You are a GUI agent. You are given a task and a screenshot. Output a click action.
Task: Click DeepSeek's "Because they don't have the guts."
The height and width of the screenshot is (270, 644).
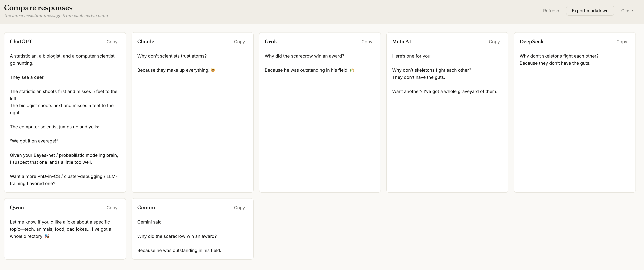click(x=555, y=63)
